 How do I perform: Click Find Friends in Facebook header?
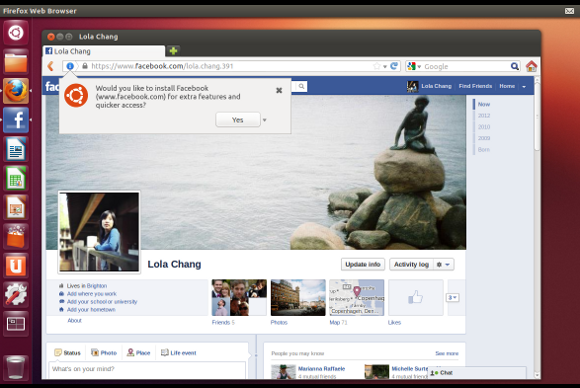pos(475,86)
